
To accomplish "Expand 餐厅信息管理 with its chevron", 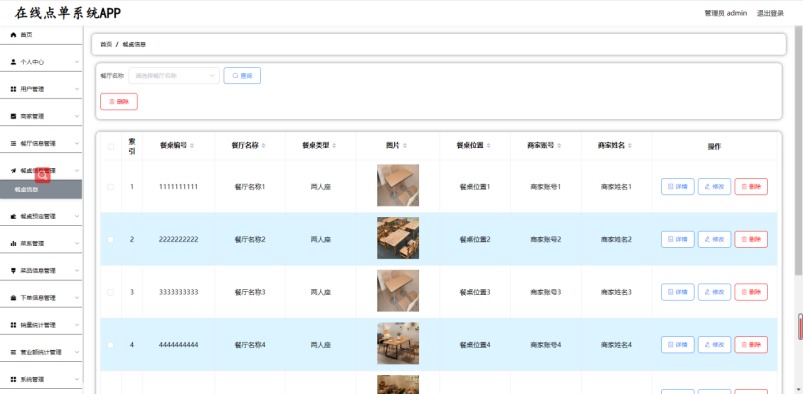I will 77,143.
